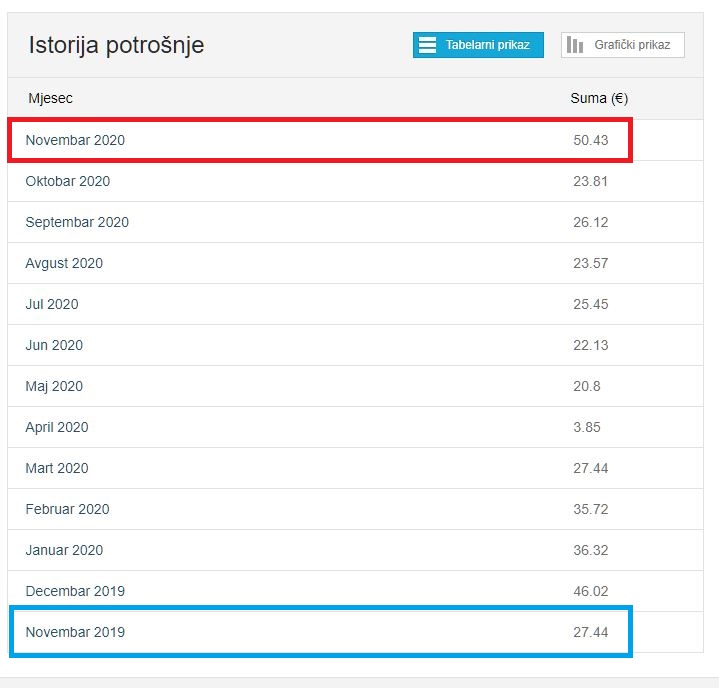This screenshot has height=688, width=719.
Task: Select the Jun 2020 row
Action: click(355, 345)
